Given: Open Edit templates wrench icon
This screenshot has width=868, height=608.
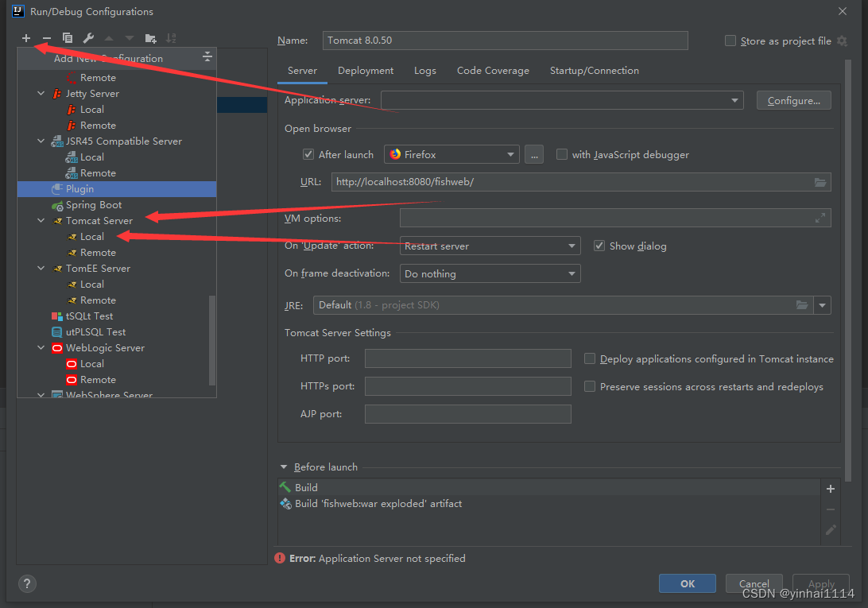Looking at the screenshot, I should pyautogui.click(x=88, y=38).
